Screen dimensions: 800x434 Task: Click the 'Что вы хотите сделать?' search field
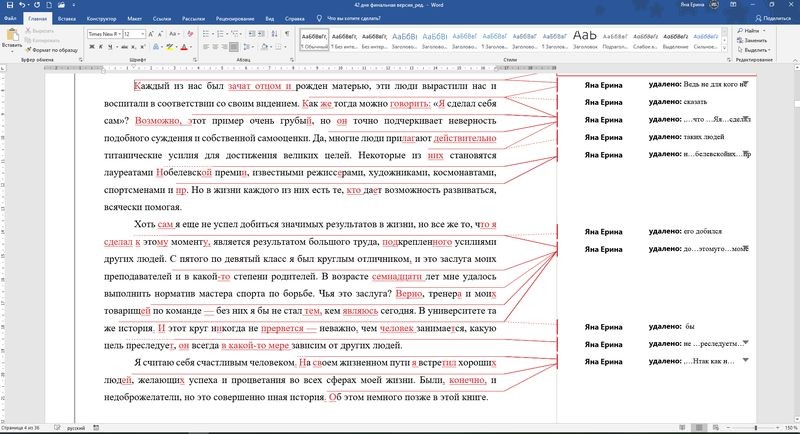coord(354,18)
